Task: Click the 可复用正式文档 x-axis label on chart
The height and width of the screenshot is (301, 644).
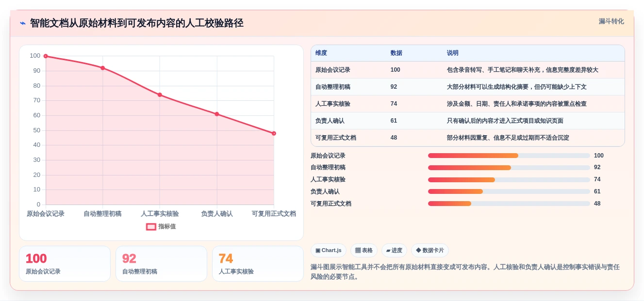Action: pyautogui.click(x=274, y=214)
